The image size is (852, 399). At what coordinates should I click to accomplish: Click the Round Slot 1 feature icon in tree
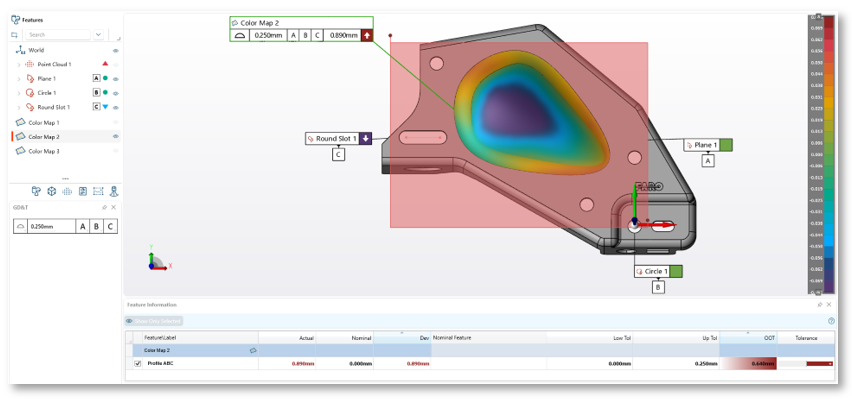coord(30,107)
